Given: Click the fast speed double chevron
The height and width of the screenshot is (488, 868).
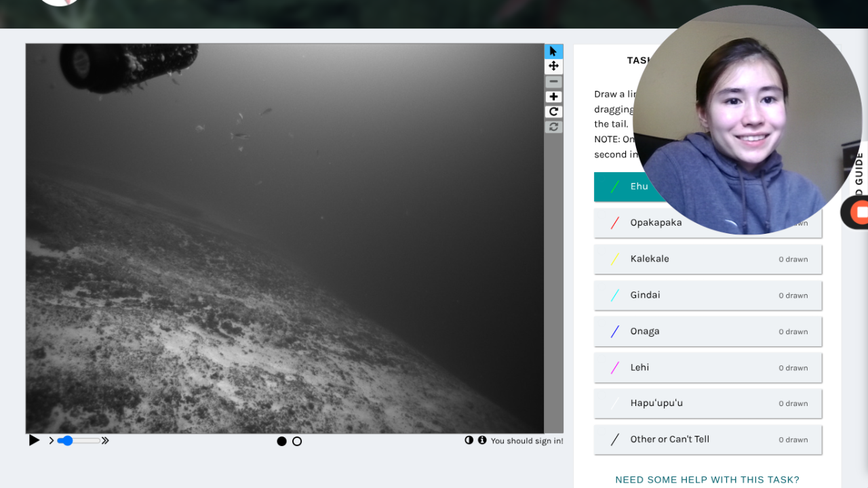Looking at the screenshot, I should [105, 441].
